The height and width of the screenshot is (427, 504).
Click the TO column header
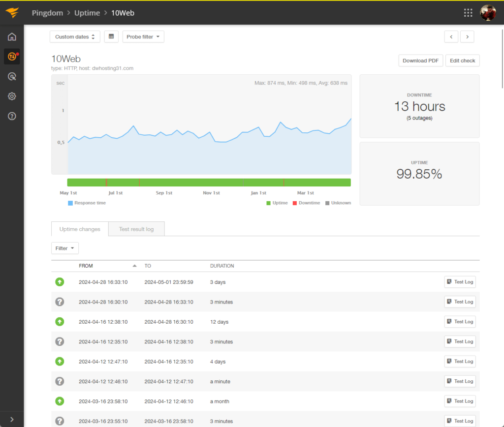pos(148,266)
